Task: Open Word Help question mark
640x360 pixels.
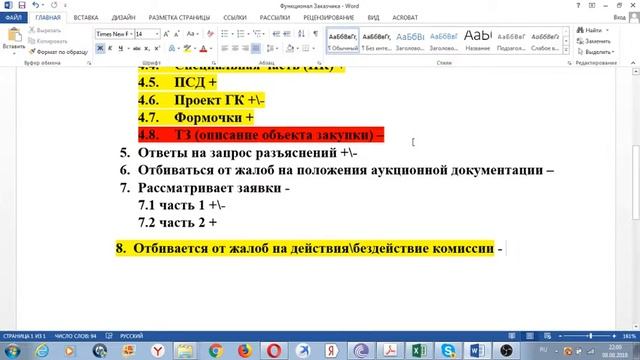Action: pos(578,6)
